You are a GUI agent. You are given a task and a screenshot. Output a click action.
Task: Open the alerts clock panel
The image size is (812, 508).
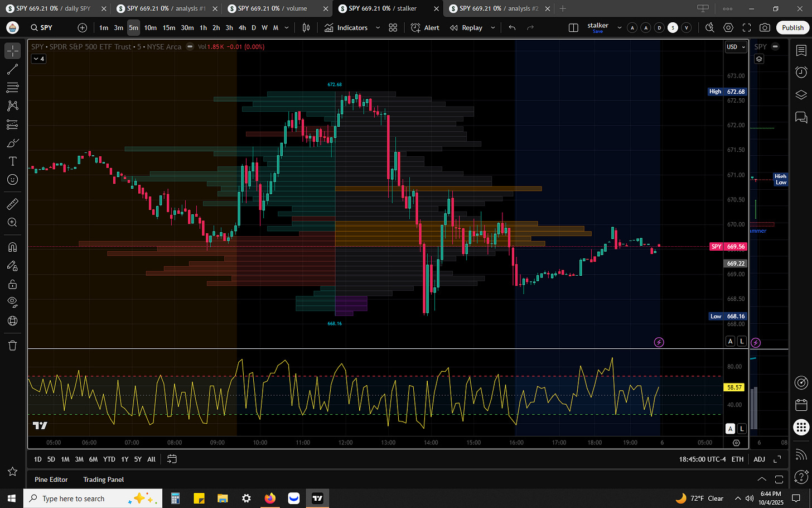(801, 72)
